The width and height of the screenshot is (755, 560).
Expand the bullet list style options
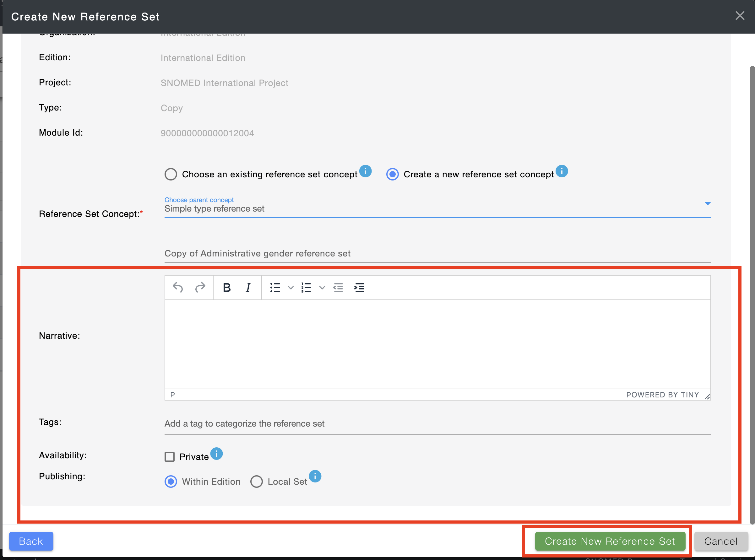point(291,288)
